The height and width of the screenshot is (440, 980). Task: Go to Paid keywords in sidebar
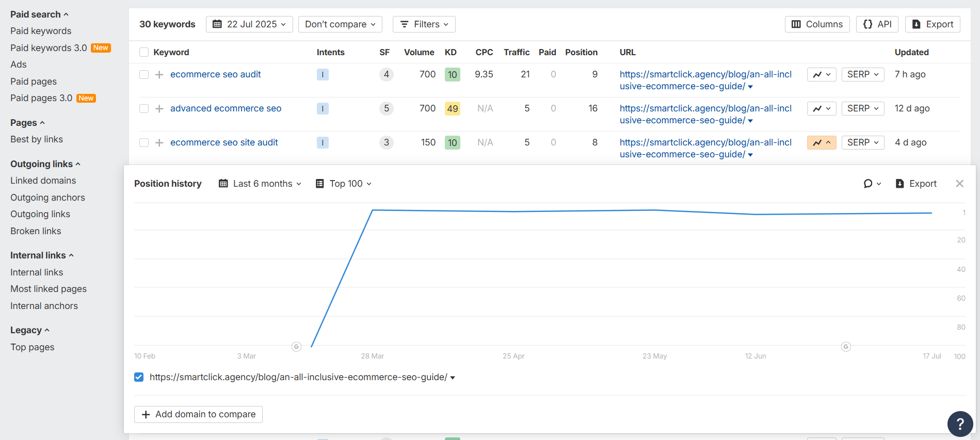coord(41,31)
